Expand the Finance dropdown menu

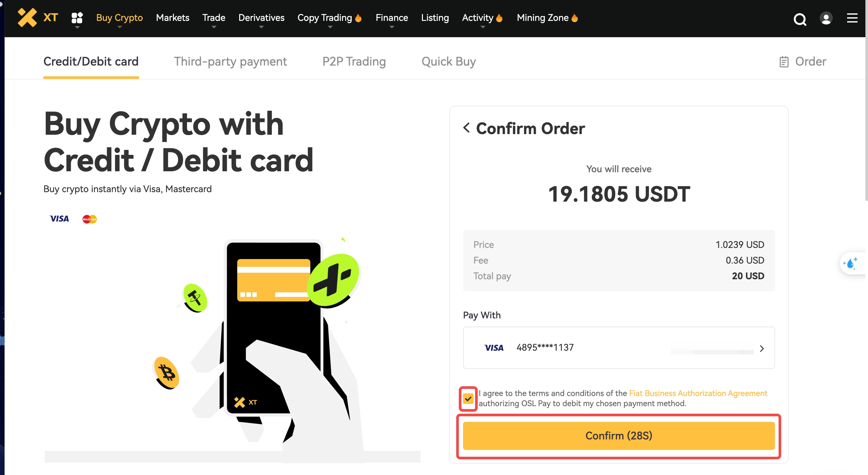tap(392, 18)
